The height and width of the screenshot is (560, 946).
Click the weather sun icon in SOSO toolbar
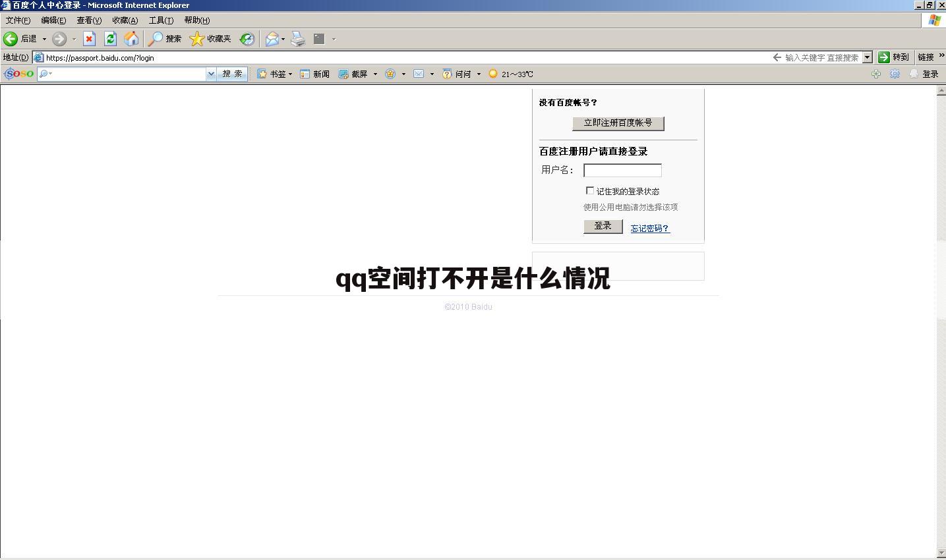tap(492, 74)
